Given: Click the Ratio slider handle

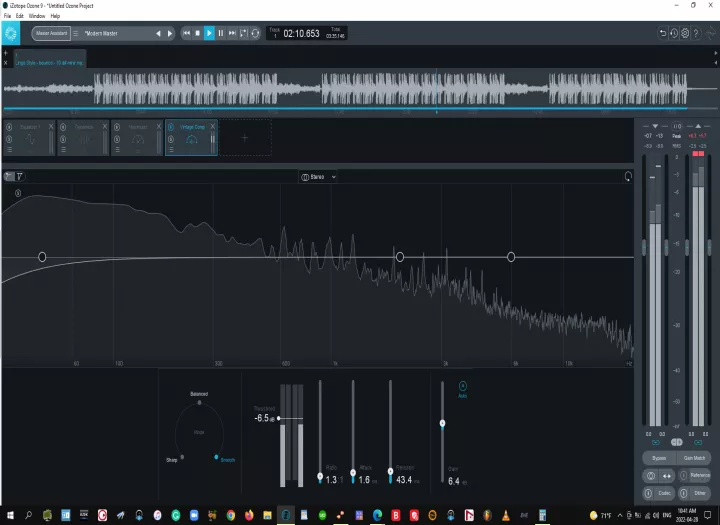Looking at the screenshot, I should click(x=320, y=476).
